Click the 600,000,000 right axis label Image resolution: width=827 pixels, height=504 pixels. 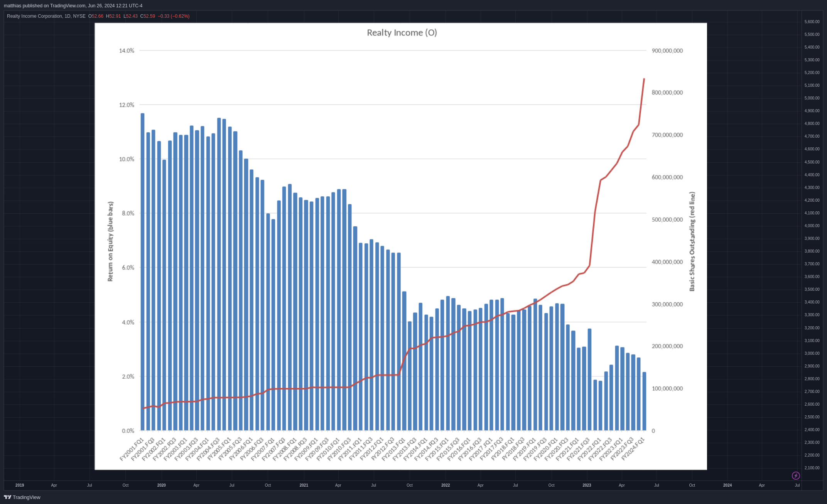(667, 177)
